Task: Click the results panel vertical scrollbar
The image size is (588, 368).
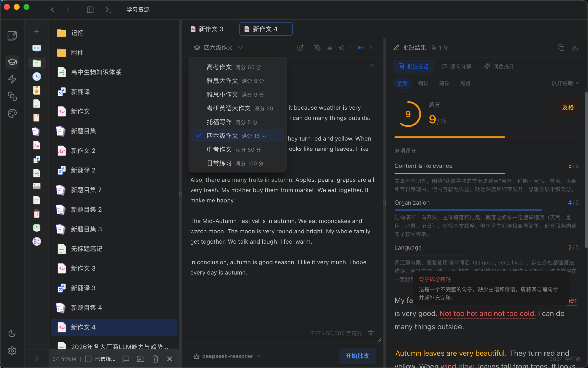Action: pyautogui.click(x=586, y=169)
